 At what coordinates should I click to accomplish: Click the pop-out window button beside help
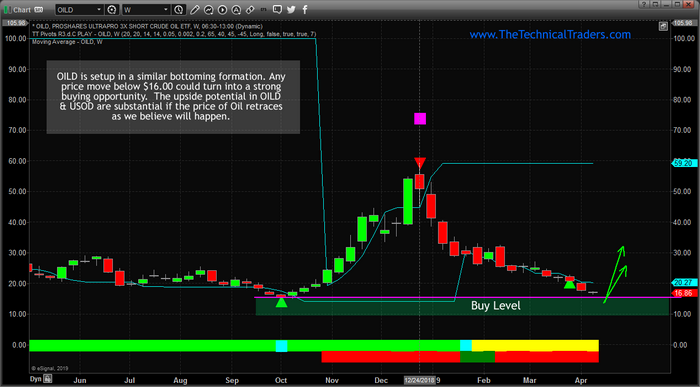click(655, 4)
